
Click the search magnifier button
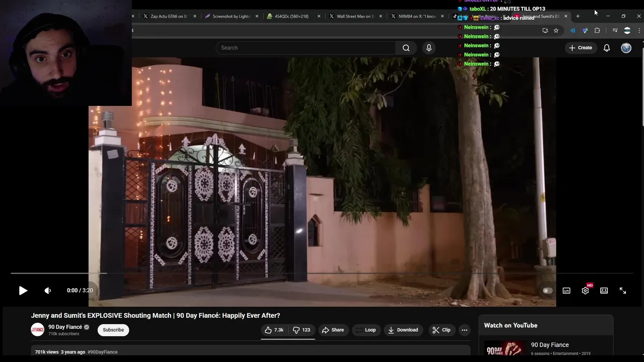pos(406,48)
